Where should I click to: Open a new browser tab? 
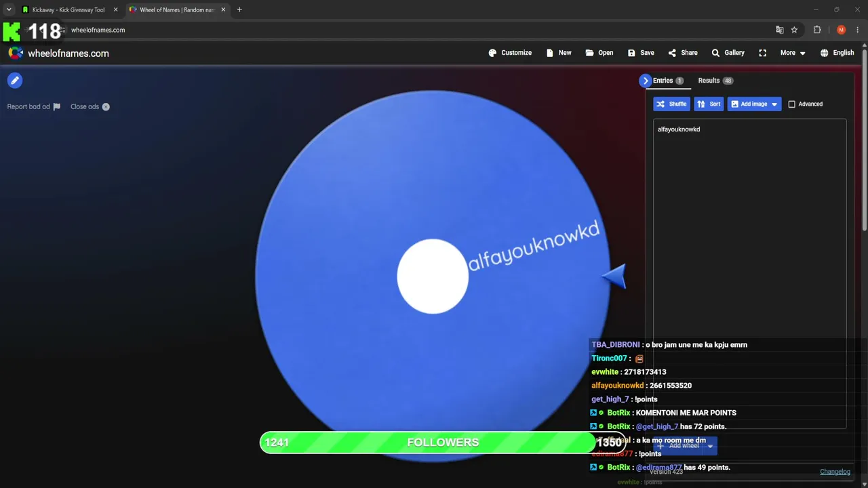239,9
